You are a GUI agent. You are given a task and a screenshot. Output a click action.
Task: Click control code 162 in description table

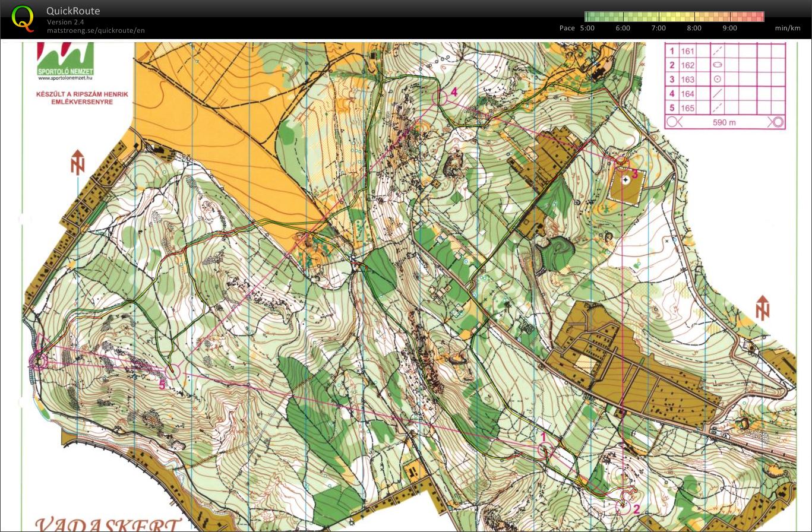point(688,65)
